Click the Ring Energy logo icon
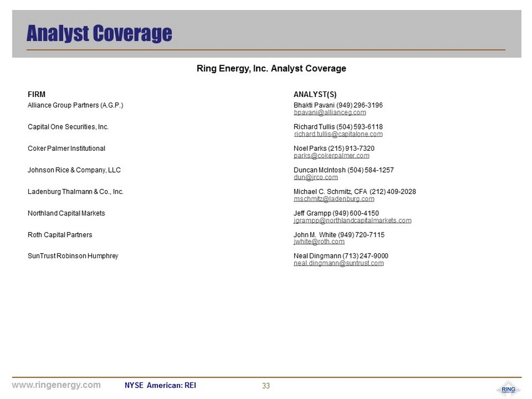532x399 pixels. click(x=508, y=389)
